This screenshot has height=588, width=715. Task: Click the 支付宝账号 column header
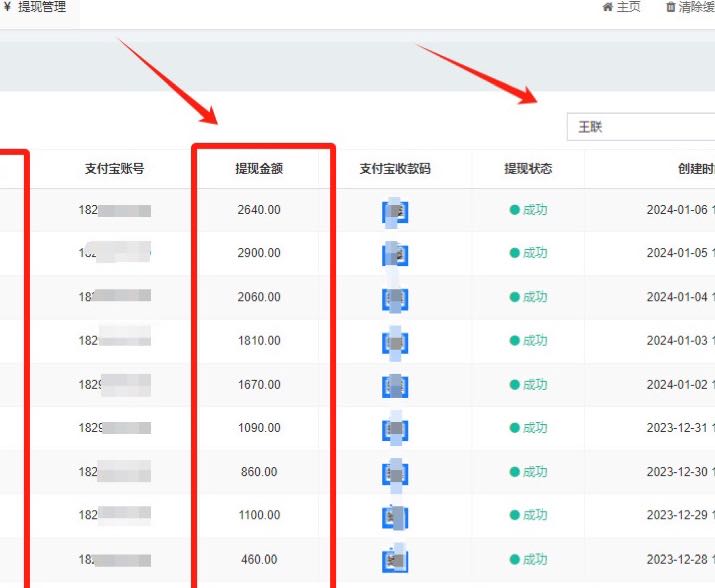pyautogui.click(x=115, y=169)
